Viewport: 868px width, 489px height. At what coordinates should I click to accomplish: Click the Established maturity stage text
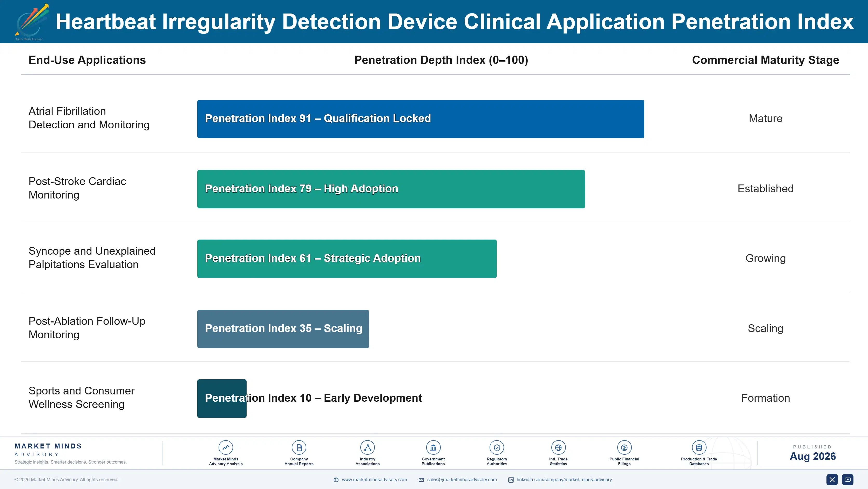tap(765, 189)
